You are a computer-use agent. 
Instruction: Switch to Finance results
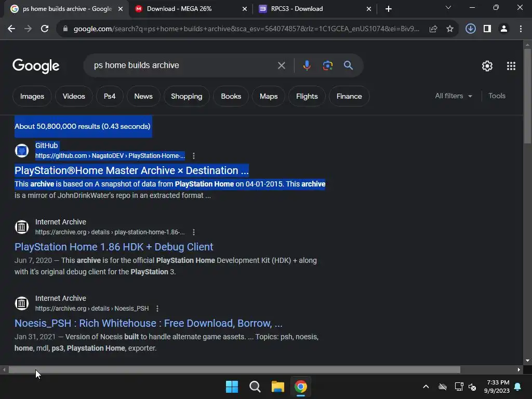click(349, 96)
